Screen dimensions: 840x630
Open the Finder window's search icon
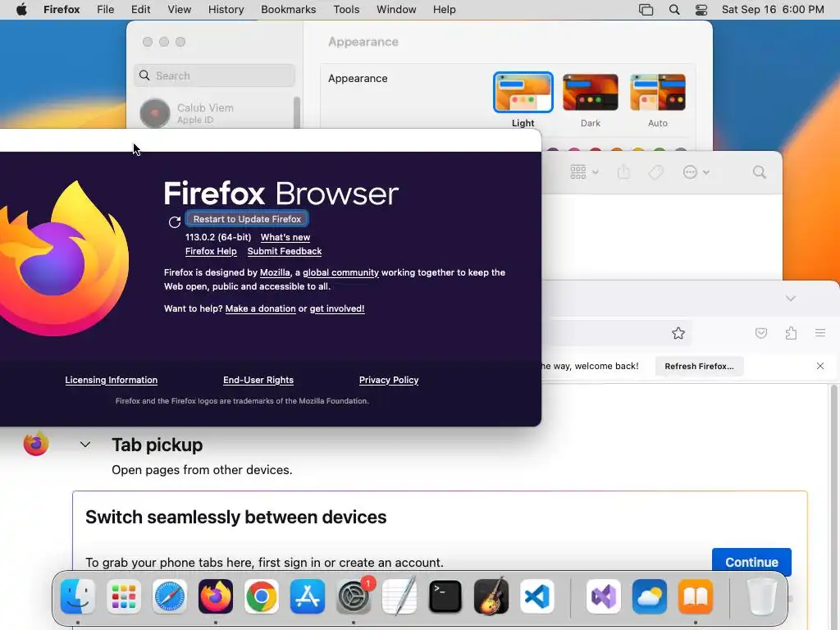click(759, 172)
